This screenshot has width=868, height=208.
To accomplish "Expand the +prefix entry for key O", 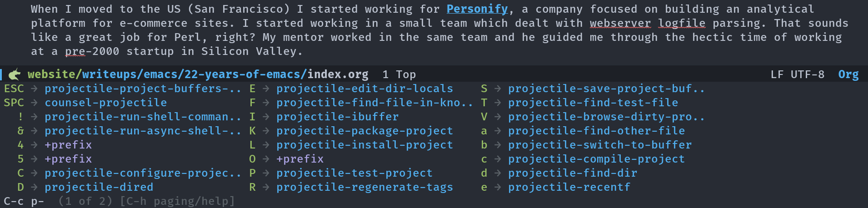I will coord(300,159).
